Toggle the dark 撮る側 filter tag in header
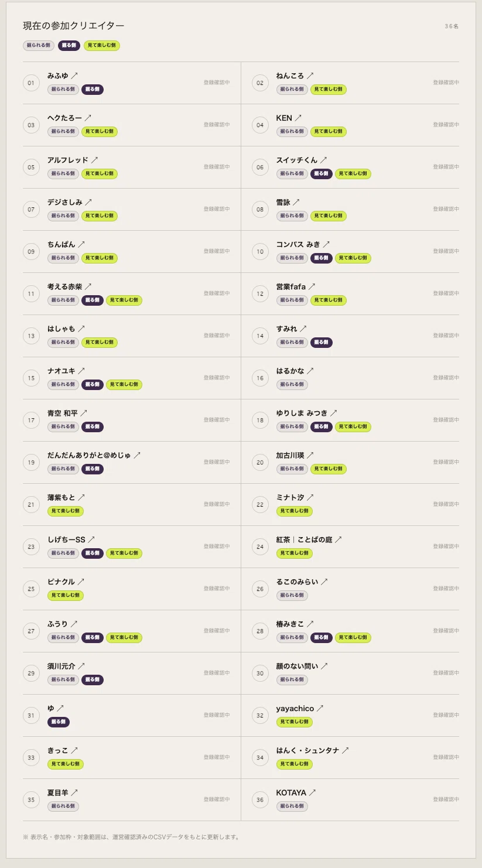The width and height of the screenshot is (482, 868). click(69, 46)
